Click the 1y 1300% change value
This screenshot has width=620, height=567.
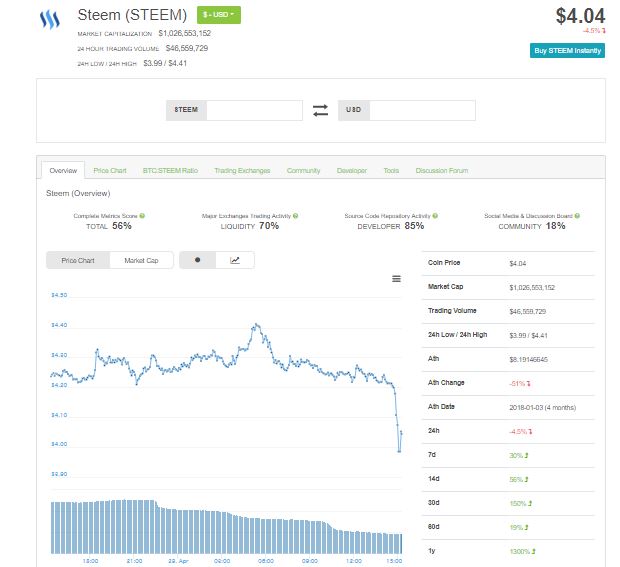tap(522, 552)
